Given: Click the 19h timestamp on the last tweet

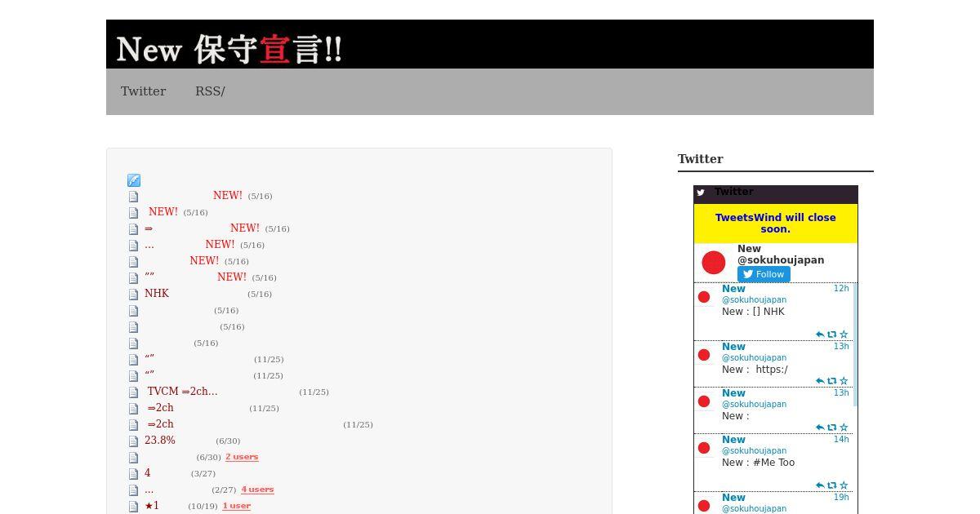Looking at the screenshot, I should tap(841, 498).
